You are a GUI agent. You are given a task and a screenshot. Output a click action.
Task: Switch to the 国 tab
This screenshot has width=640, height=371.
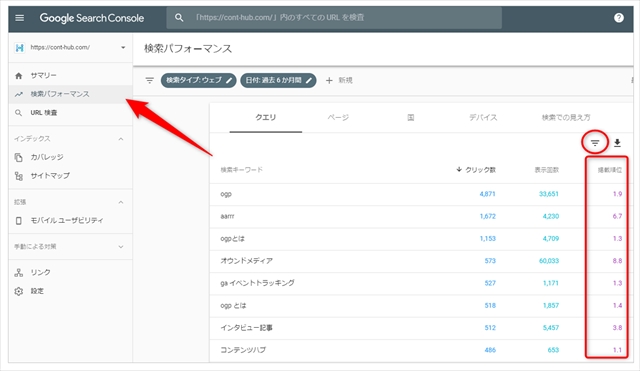[x=411, y=118]
